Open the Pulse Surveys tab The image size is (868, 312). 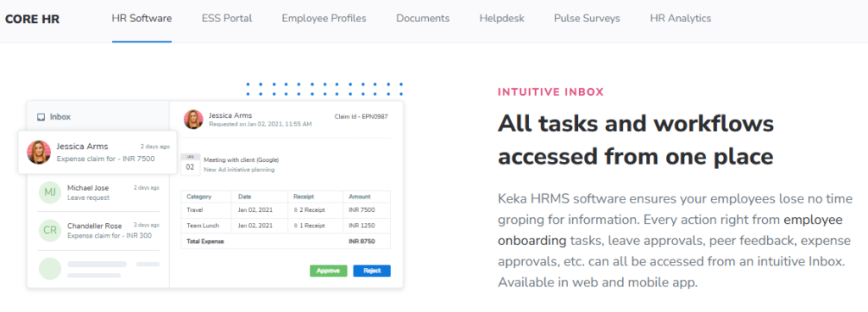pyautogui.click(x=587, y=19)
